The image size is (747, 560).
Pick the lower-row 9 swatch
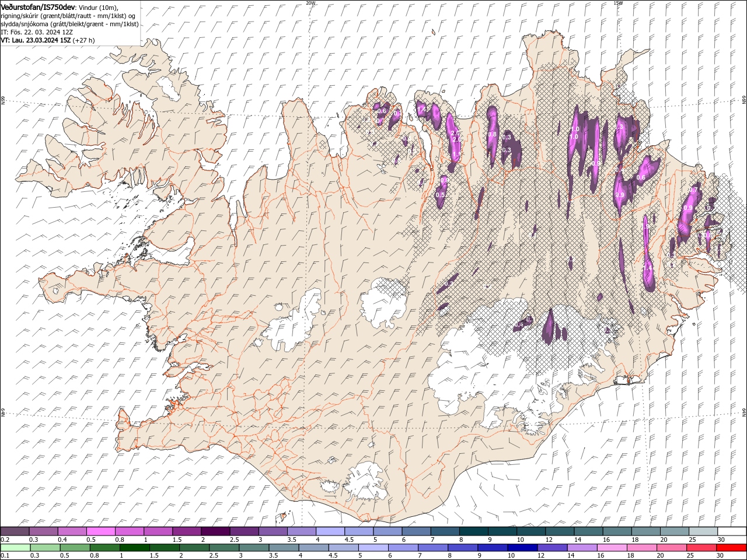tap(492, 548)
